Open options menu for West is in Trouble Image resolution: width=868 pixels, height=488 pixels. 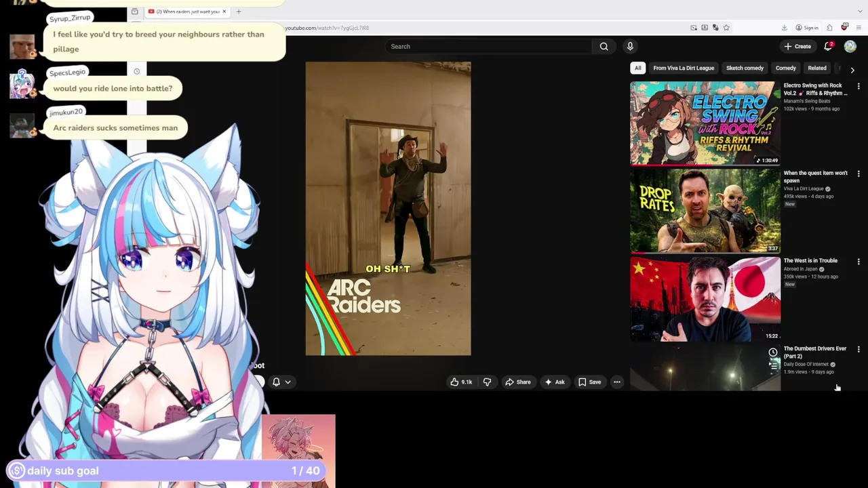point(859,262)
